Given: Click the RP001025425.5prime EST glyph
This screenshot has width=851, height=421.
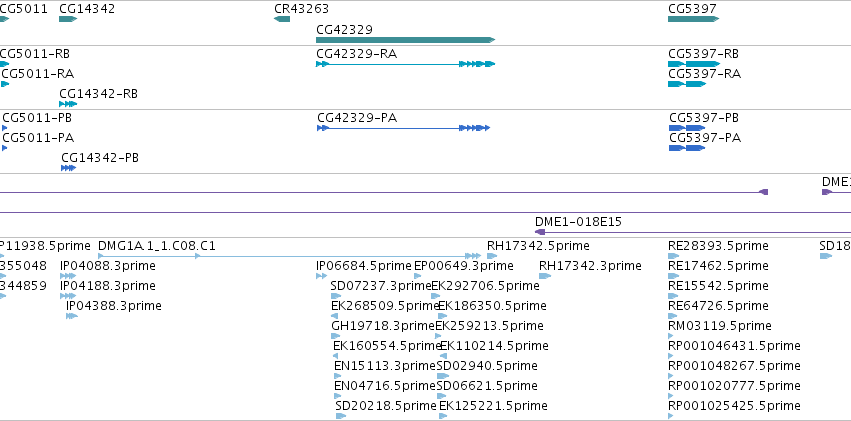Looking at the screenshot, I should (x=671, y=416).
